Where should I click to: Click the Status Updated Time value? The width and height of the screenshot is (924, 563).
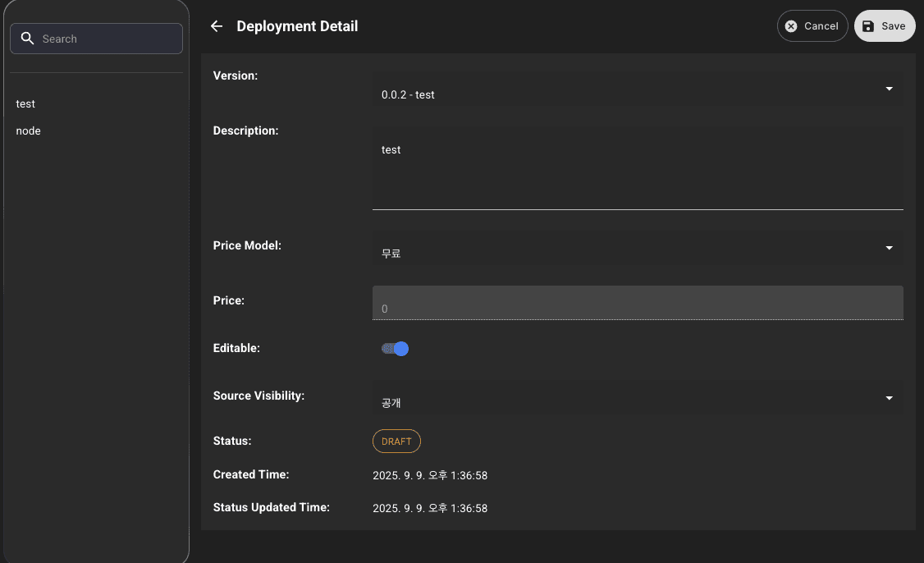coord(430,508)
